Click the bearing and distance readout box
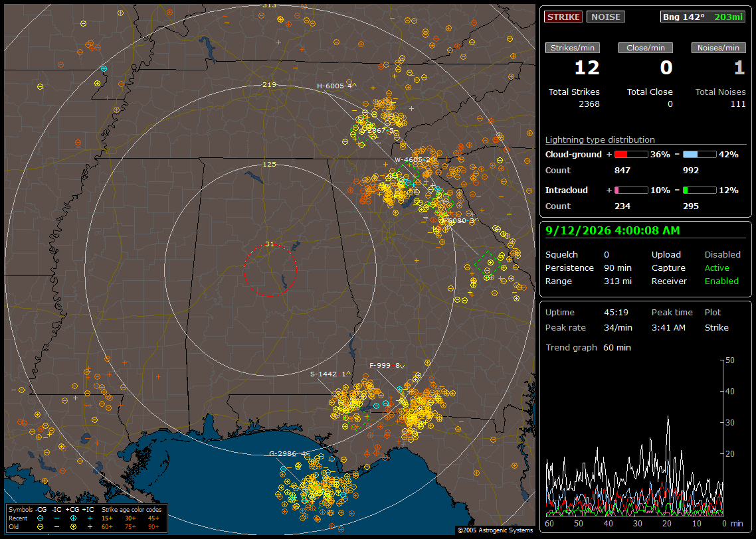 point(702,17)
